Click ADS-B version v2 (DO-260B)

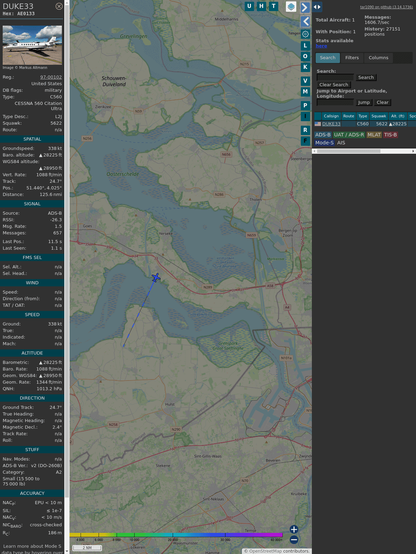click(46, 465)
